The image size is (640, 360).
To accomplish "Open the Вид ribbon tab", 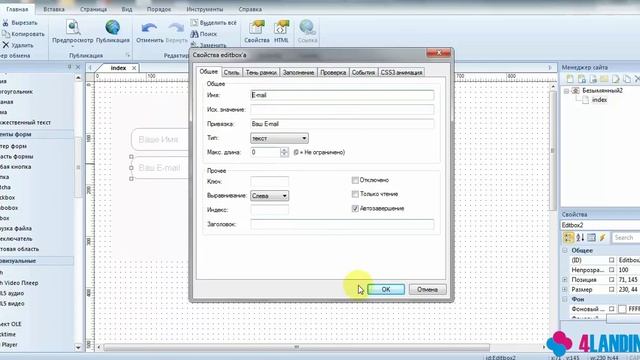I will (127, 9).
